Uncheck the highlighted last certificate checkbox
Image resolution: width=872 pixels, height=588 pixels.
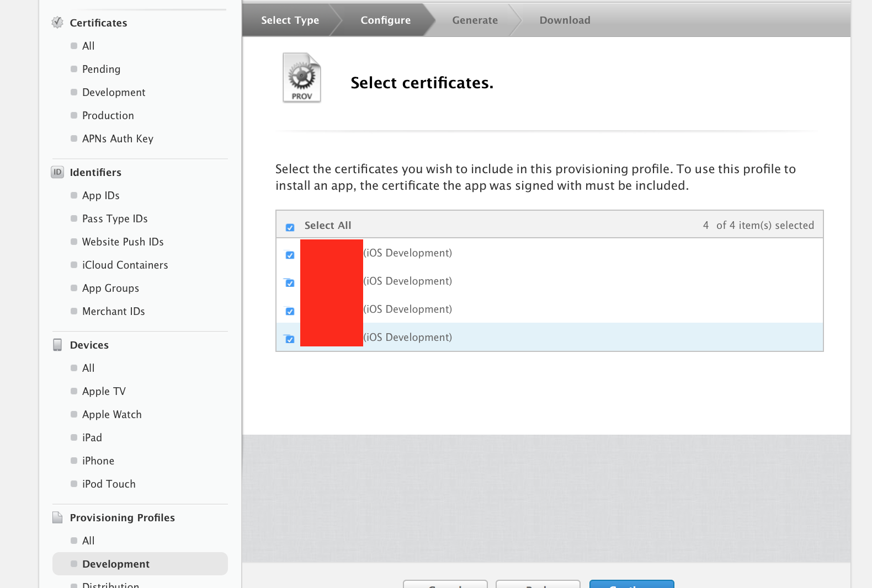point(290,339)
